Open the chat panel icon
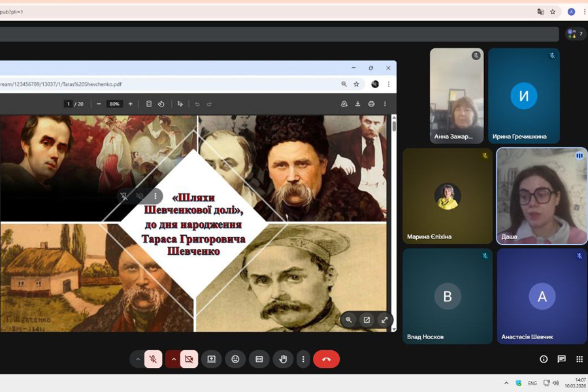588x392 pixels. tap(561, 359)
